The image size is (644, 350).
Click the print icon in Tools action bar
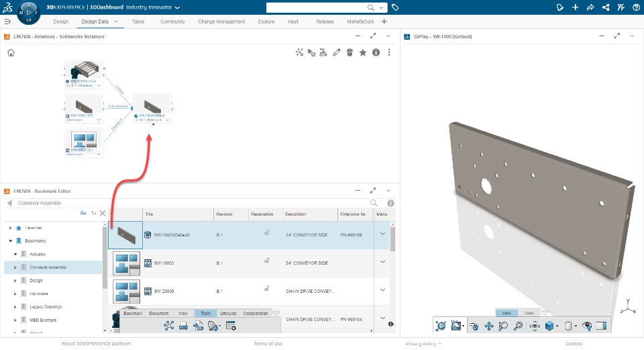coord(184,326)
